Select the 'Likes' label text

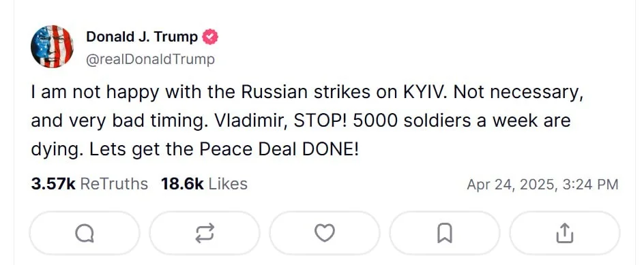(x=228, y=184)
